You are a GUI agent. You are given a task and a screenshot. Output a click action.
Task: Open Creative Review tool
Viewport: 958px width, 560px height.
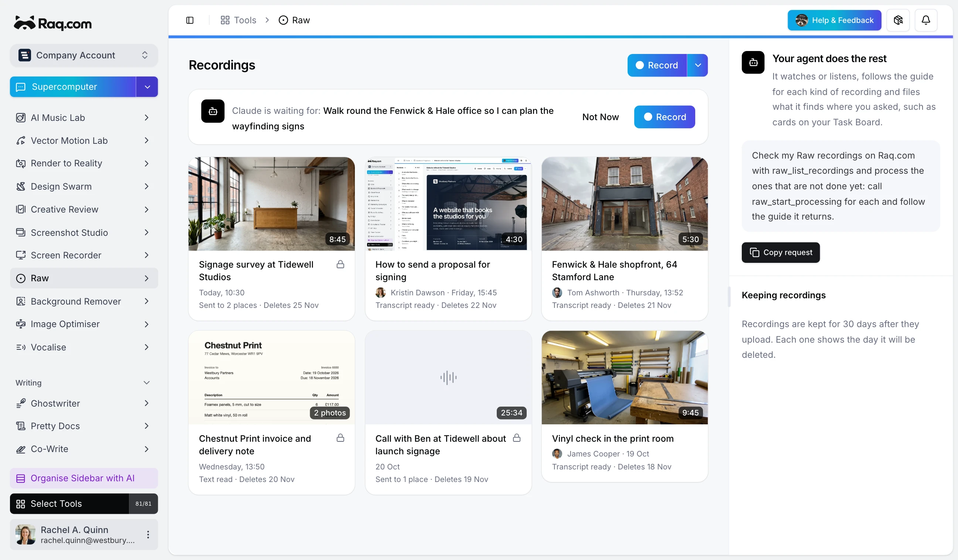coord(84,209)
